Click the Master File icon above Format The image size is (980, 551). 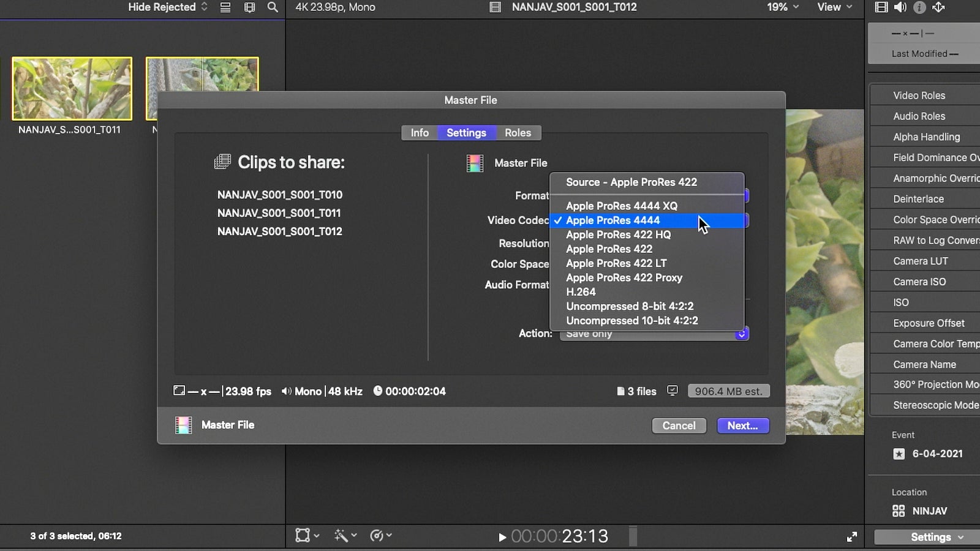pos(475,163)
